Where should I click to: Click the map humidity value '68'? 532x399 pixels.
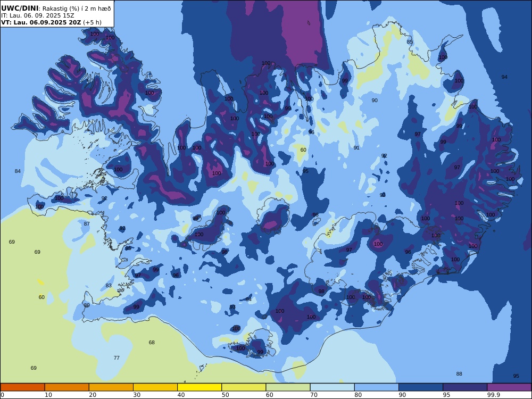coord(152,342)
